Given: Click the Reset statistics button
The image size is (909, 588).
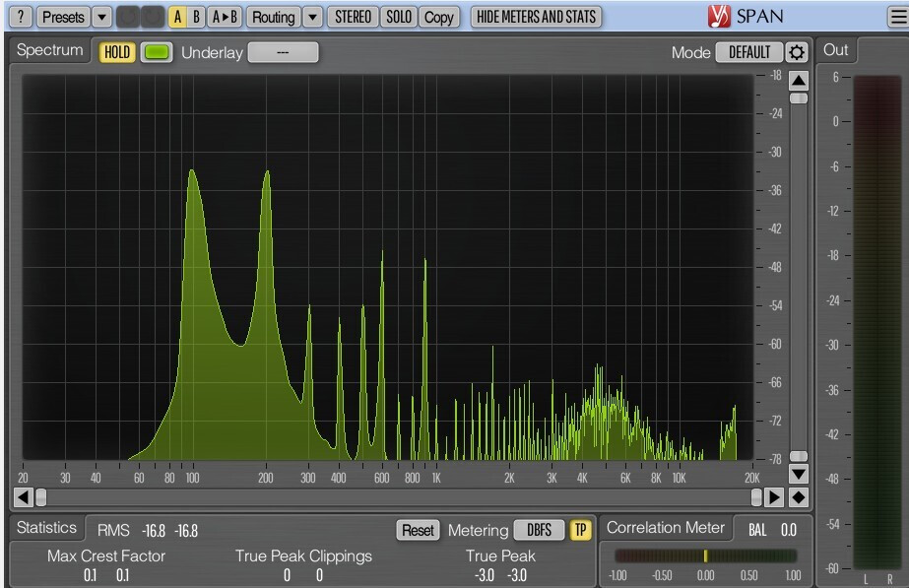Looking at the screenshot, I should (x=418, y=530).
